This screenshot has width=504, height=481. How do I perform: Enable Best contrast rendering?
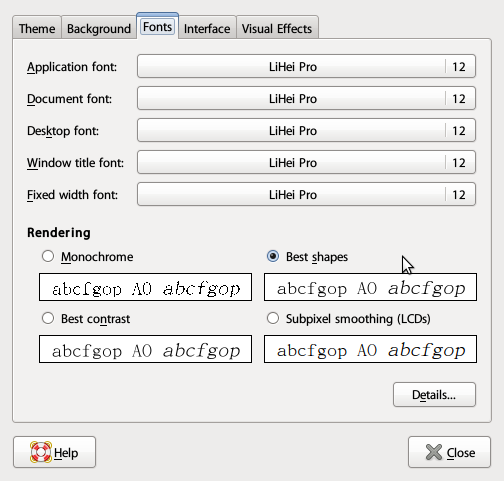coord(48,318)
